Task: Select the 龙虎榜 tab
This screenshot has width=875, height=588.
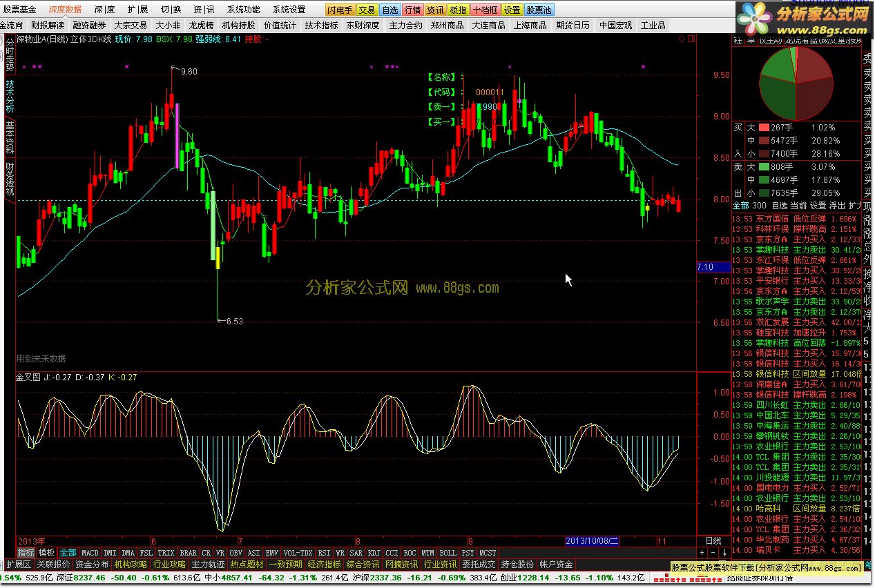Action: click(201, 25)
